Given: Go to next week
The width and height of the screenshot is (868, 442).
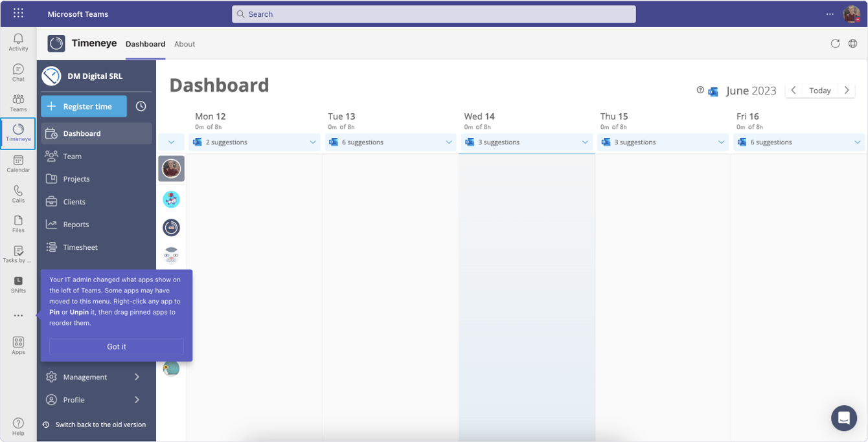Looking at the screenshot, I should point(847,90).
